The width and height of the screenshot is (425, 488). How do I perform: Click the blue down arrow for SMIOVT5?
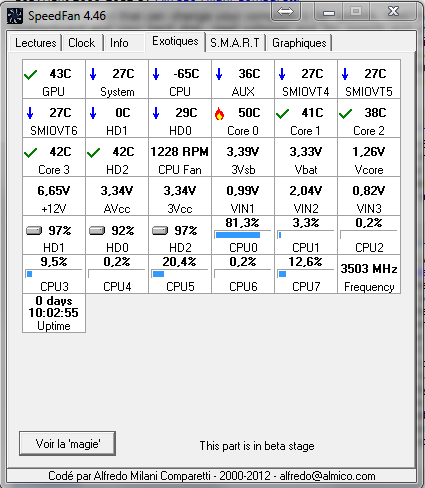click(345, 74)
